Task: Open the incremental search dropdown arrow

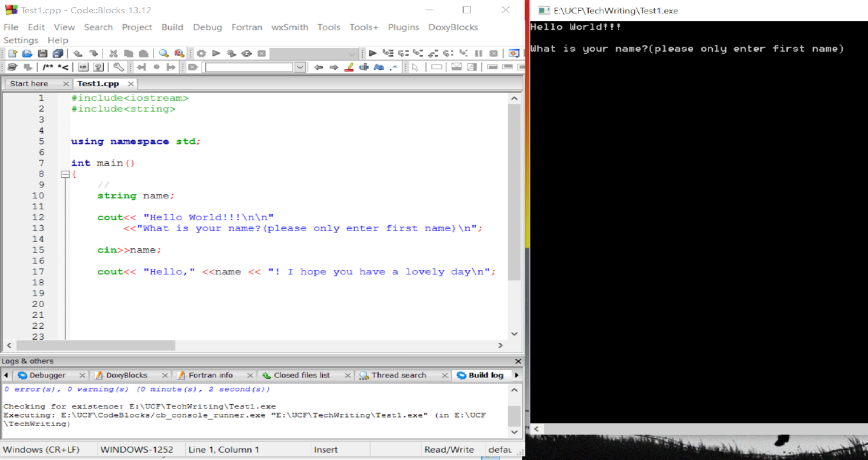Action: pos(300,67)
